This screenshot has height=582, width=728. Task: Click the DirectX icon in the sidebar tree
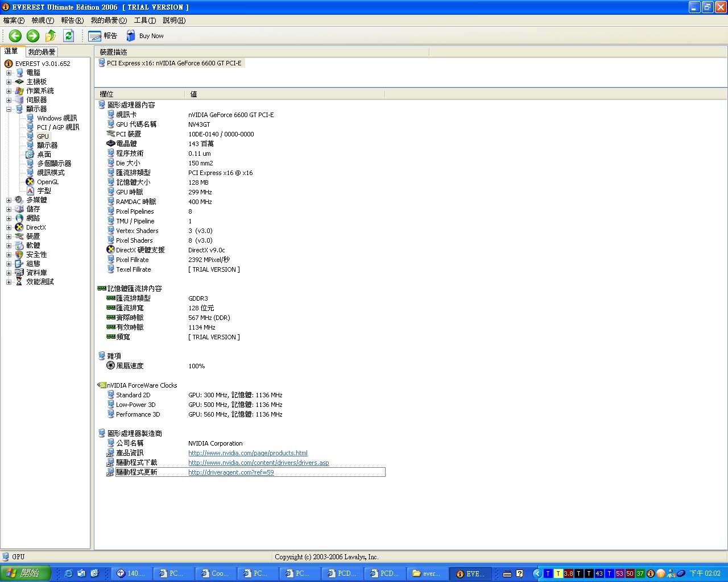19,227
